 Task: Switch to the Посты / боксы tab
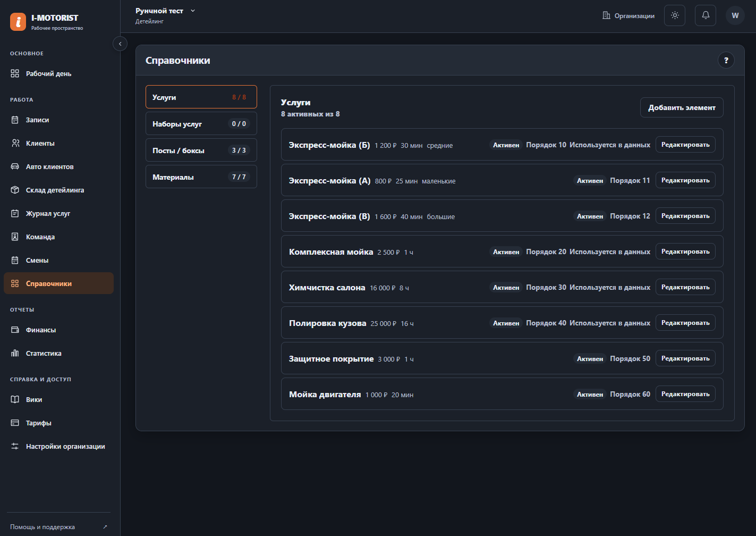click(x=201, y=150)
